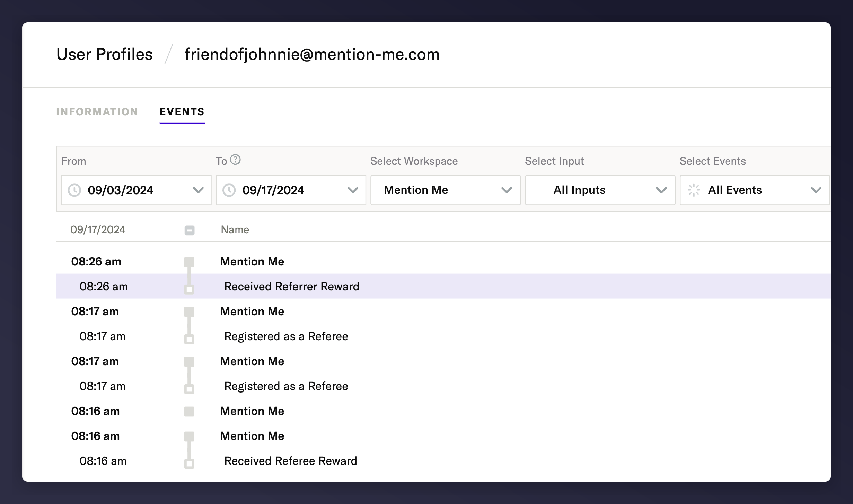Image resolution: width=853 pixels, height=504 pixels.
Task: Open the To date picker 09/17/2024
Action: [x=291, y=190]
